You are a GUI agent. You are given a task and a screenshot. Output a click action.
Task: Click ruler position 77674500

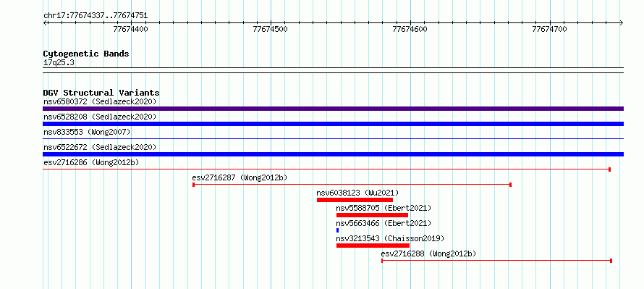pos(270,29)
